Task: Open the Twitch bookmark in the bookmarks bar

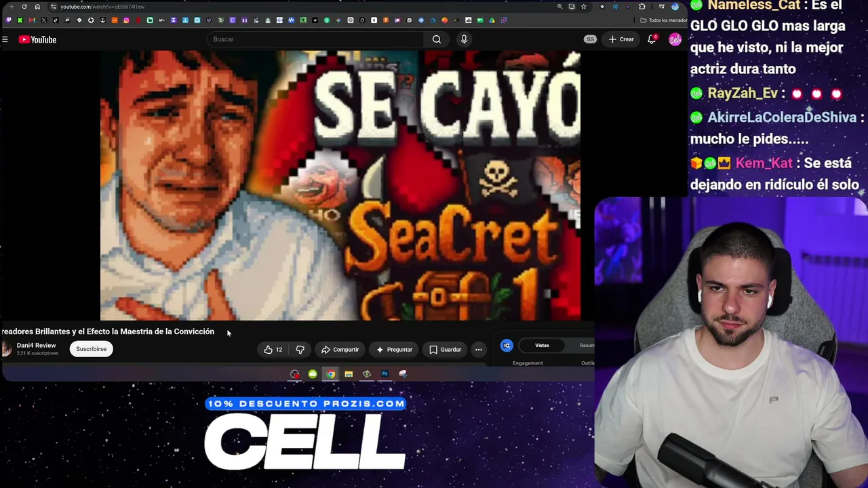Action: coord(8,20)
